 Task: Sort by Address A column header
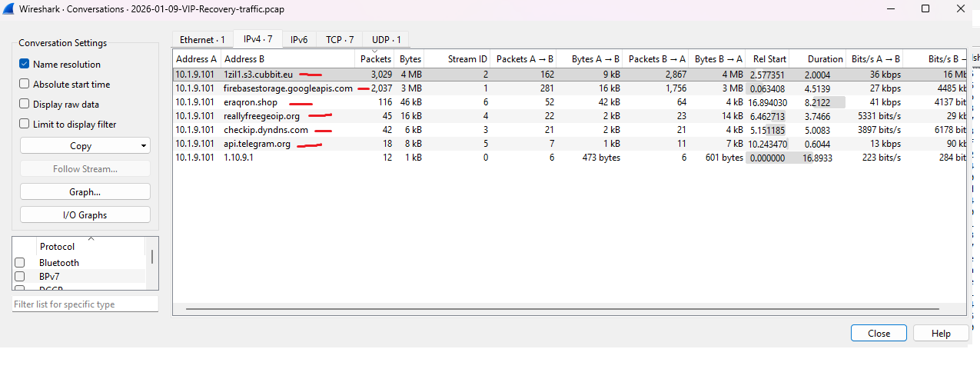tap(197, 59)
